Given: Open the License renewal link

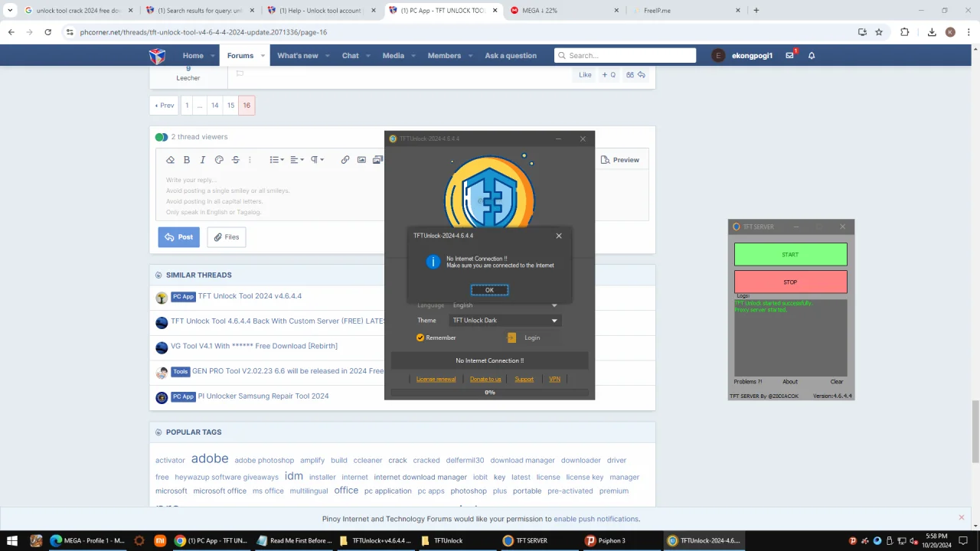Looking at the screenshot, I should (436, 379).
